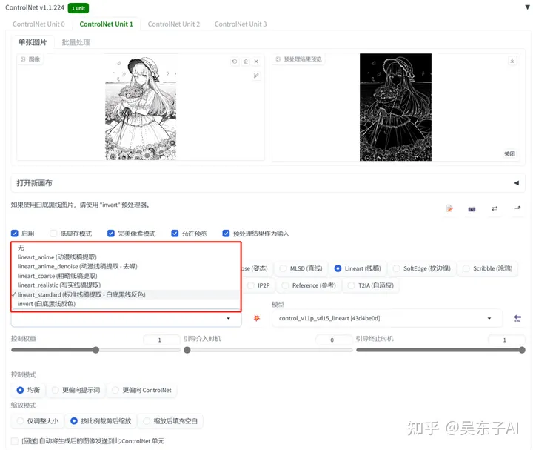This screenshot has height=450, width=534.
Task: Click the send dimensions arrow icon
Action: tap(517, 208)
